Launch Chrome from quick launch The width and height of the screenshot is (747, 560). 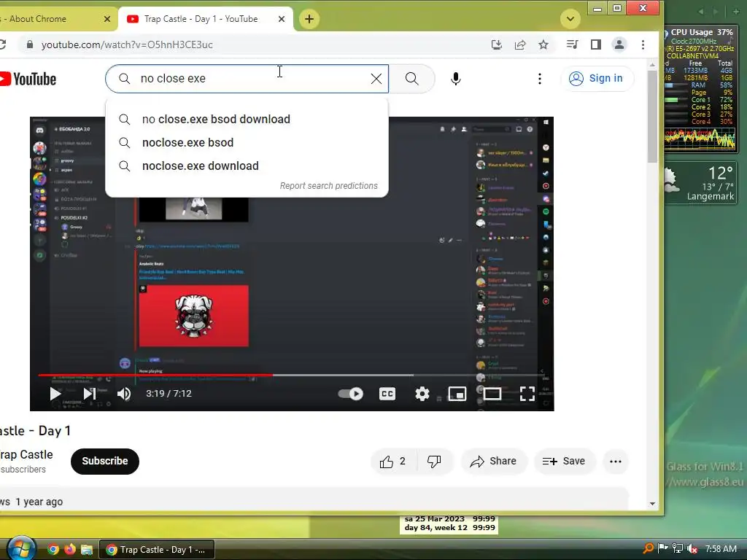(53, 550)
